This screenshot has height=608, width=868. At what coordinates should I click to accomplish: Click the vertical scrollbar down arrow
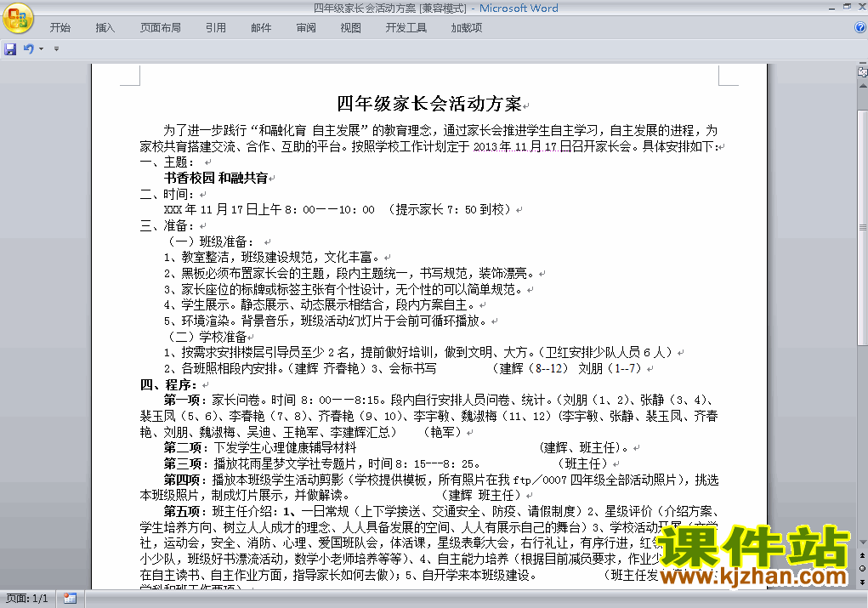(862, 543)
